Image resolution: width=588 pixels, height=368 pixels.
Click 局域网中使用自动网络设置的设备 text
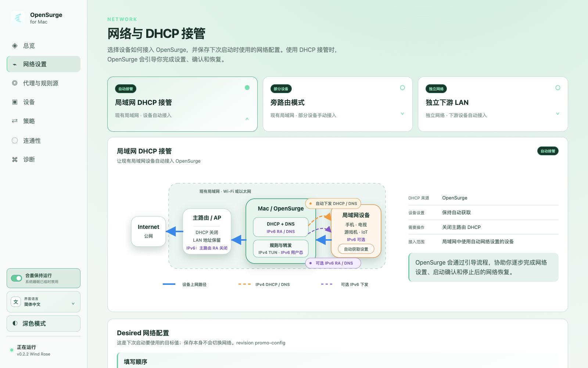pos(478,242)
